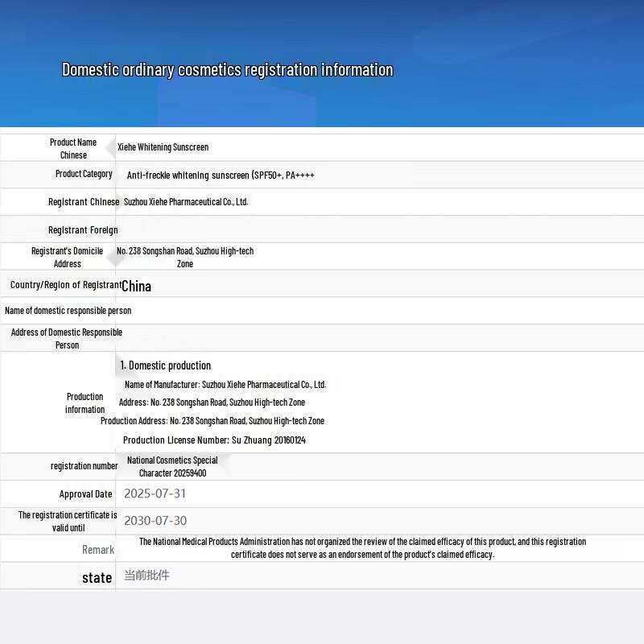Screen dimensions: 644x644
Task: Select the 'Production License Number: Su Zhuang 20160124' line
Action: coord(214,440)
